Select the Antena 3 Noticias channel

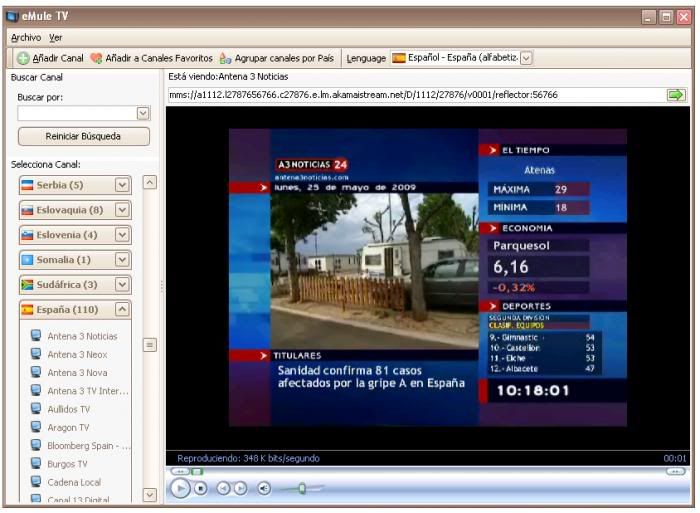point(82,336)
